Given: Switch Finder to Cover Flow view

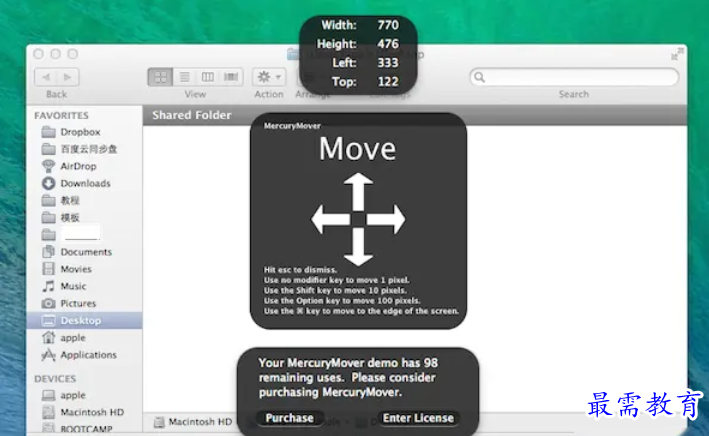Looking at the screenshot, I should coord(231,77).
